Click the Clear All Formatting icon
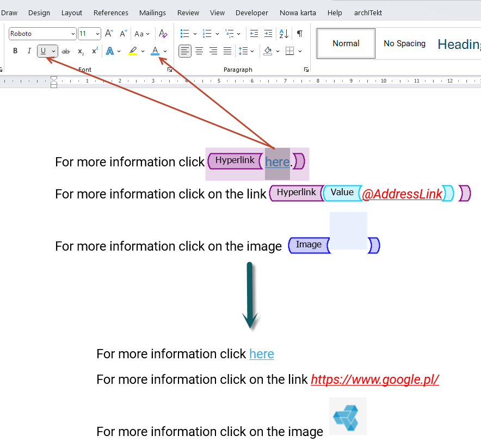This screenshot has height=448, width=481. pyautogui.click(x=163, y=33)
